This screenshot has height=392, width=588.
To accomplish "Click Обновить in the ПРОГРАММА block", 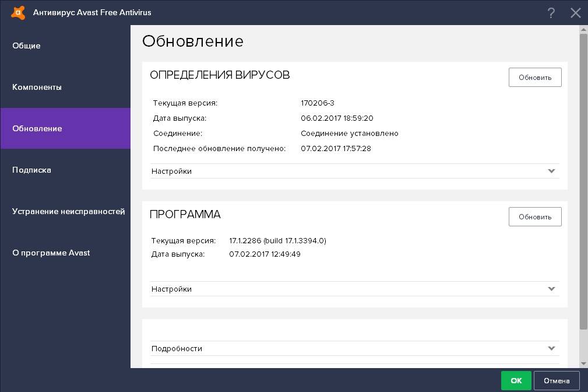I will tap(535, 216).
